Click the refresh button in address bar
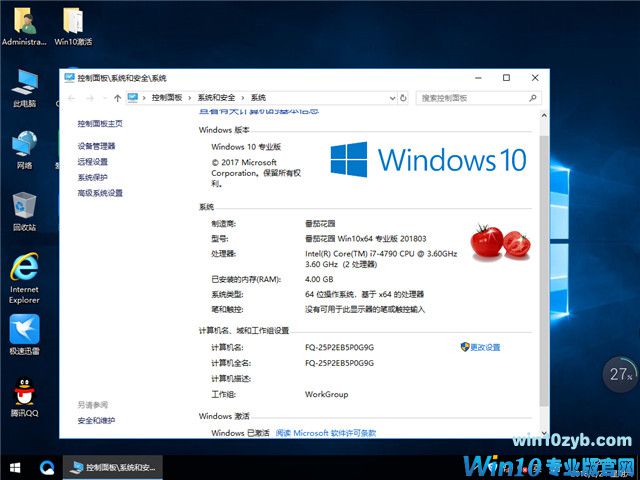Image resolution: width=640 pixels, height=480 pixels. pos(401,98)
